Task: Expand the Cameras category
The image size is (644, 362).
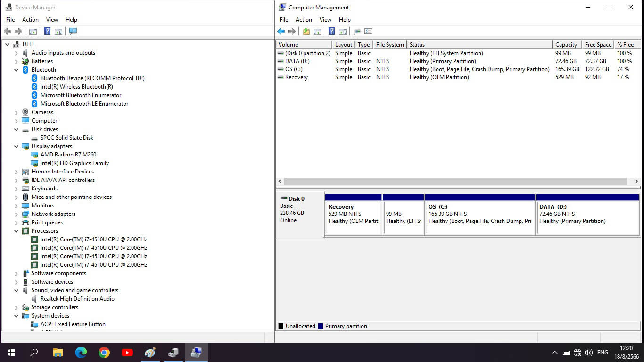Action: (x=17, y=112)
